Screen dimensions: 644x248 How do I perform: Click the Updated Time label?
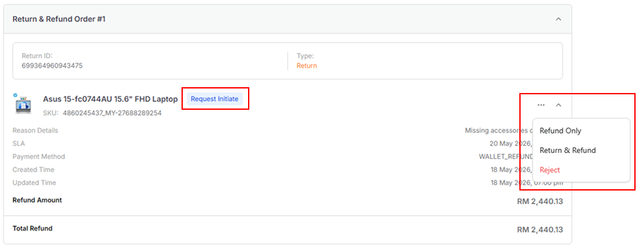coord(34,183)
